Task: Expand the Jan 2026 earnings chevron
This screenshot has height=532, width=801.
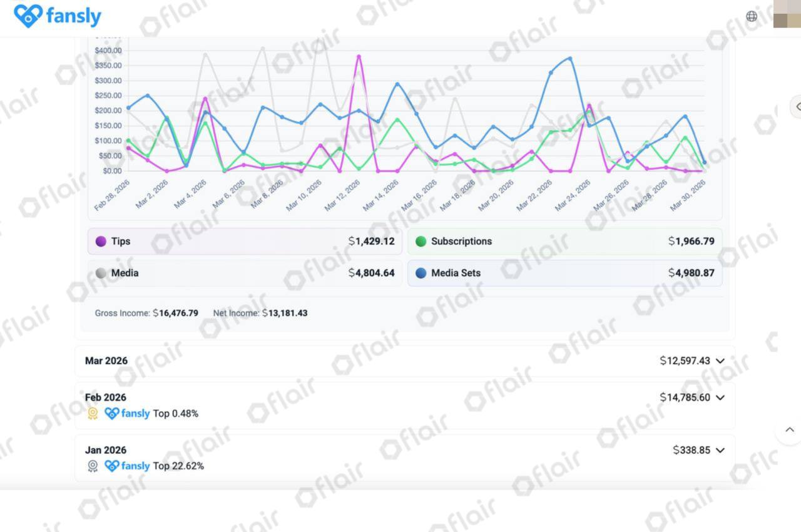Action: (x=720, y=450)
